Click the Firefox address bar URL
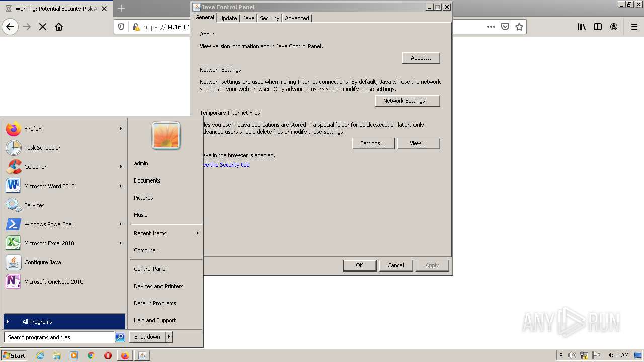This screenshot has width=644, height=362. point(167,27)
